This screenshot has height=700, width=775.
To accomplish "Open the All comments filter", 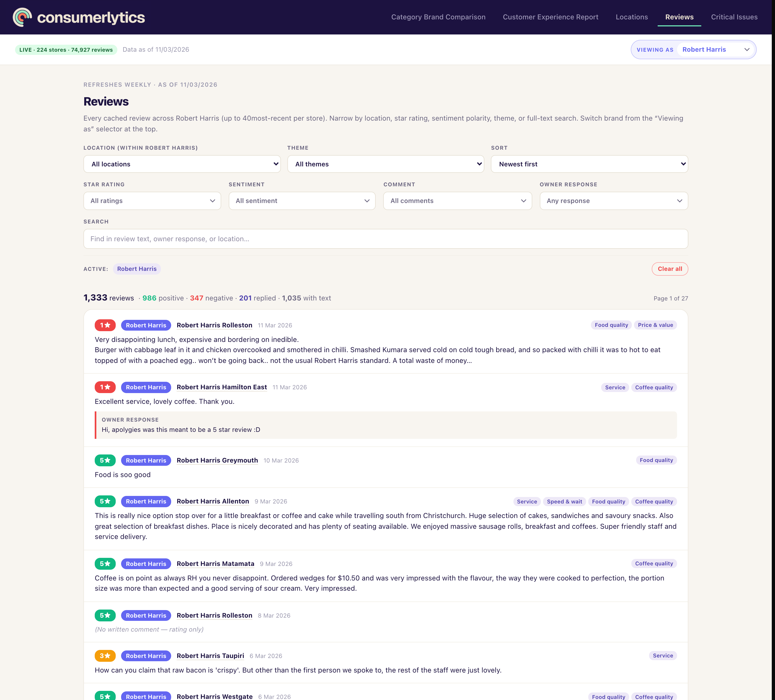I will (x=457, y=201).
